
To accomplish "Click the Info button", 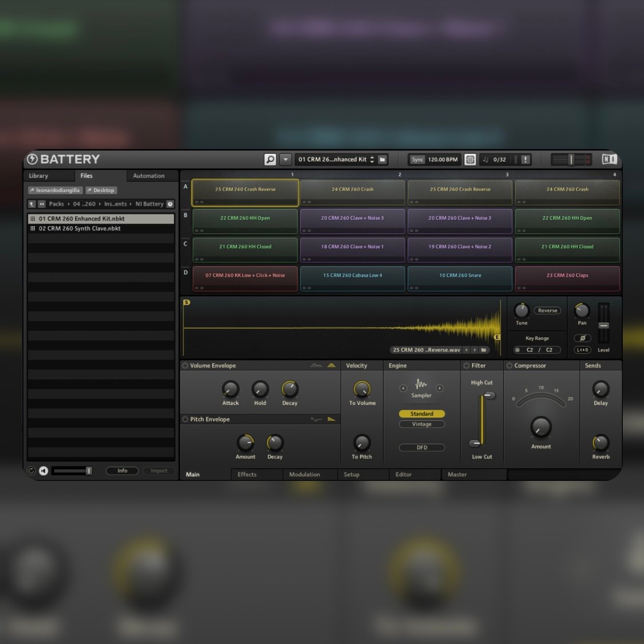I will tap(122, 471).
